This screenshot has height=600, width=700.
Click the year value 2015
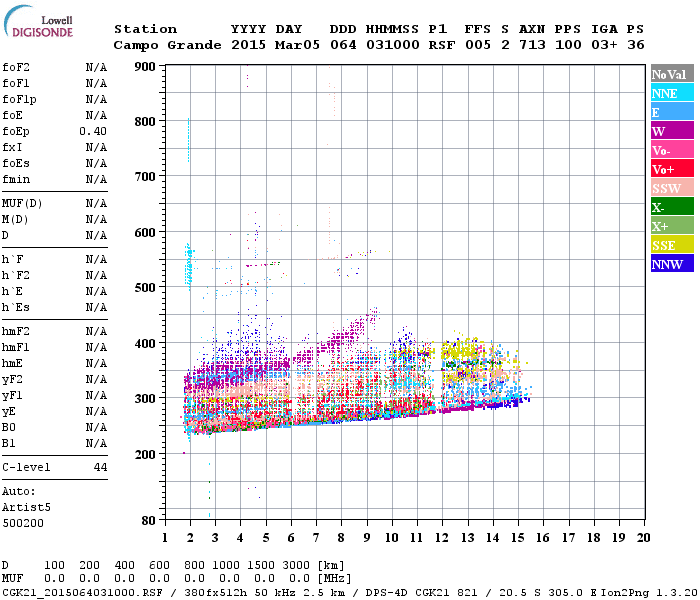tap(248, 45)
